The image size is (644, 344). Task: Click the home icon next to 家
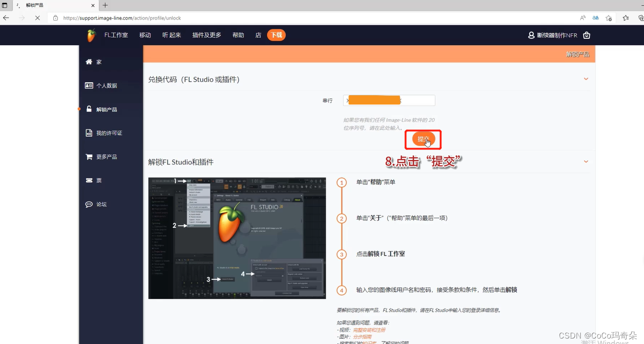pos(89,62)
